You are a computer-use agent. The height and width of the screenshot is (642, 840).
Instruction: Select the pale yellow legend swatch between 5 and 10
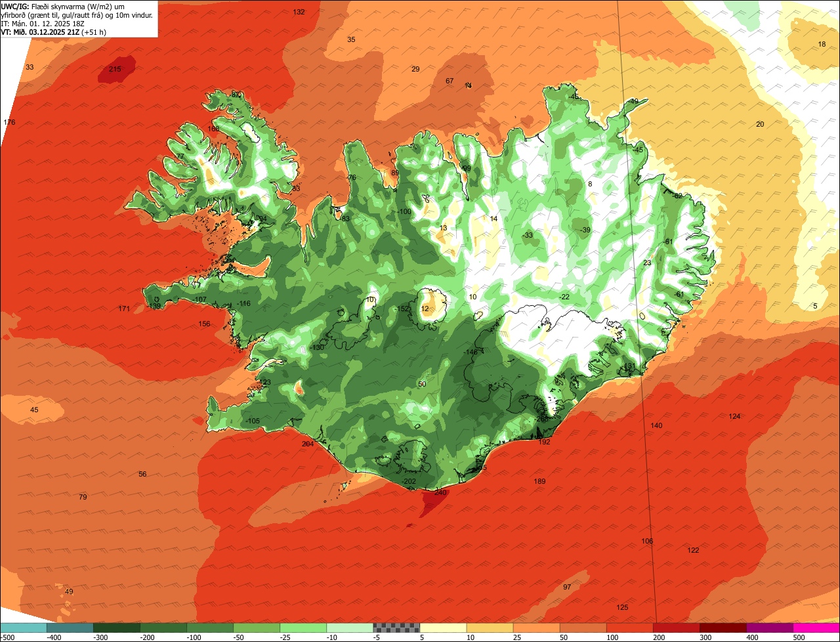point(443,628)
